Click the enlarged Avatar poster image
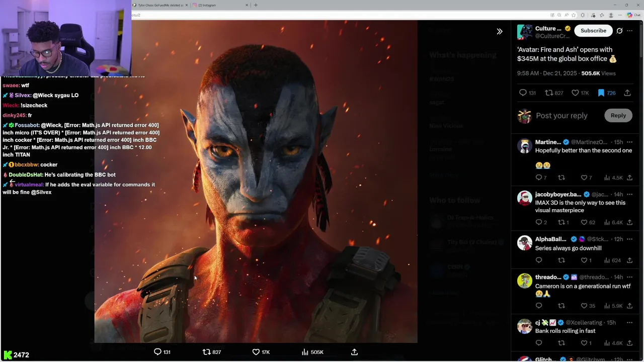Viewport: 644px width, 362px height. coord(256,182)
